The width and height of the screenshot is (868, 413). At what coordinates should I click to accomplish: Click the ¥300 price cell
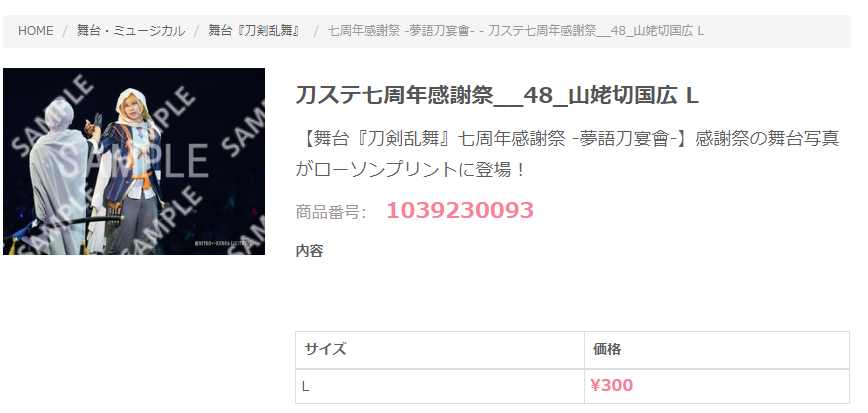click(x=717, y=386)
